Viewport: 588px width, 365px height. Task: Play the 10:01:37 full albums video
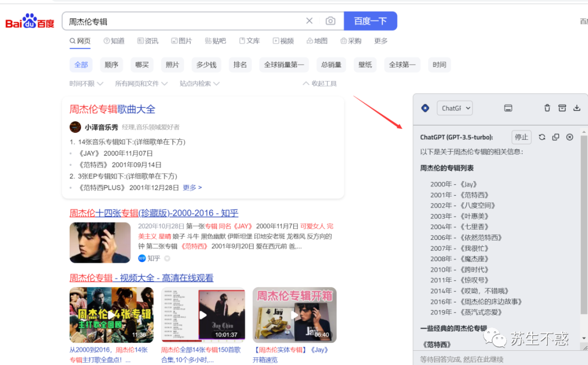pos(203,315)
